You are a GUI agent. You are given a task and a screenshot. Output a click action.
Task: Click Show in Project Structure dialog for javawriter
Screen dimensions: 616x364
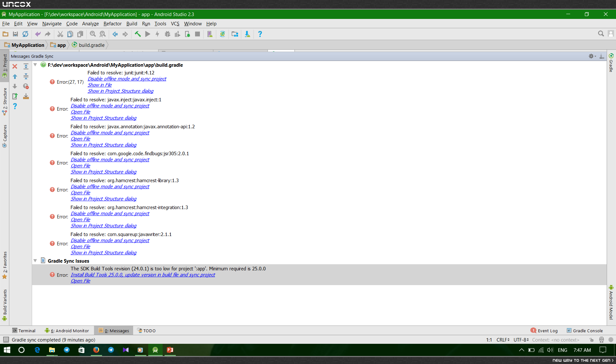point(104,253)
